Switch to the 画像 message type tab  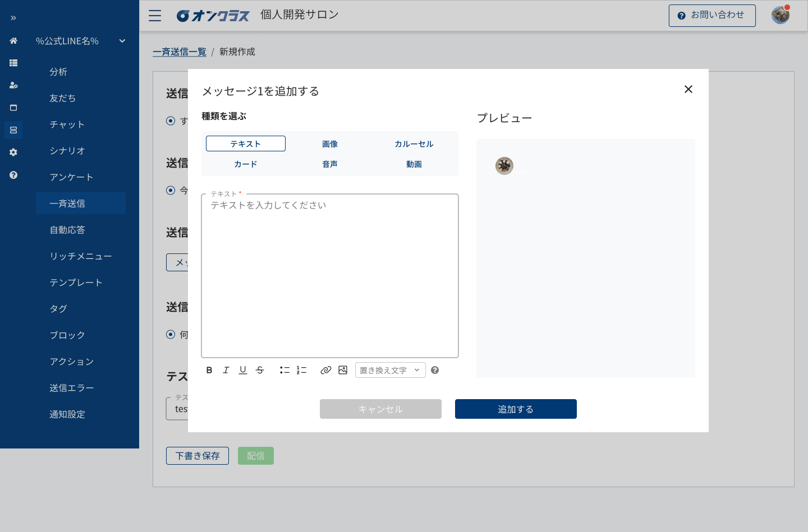click(330, 144)
